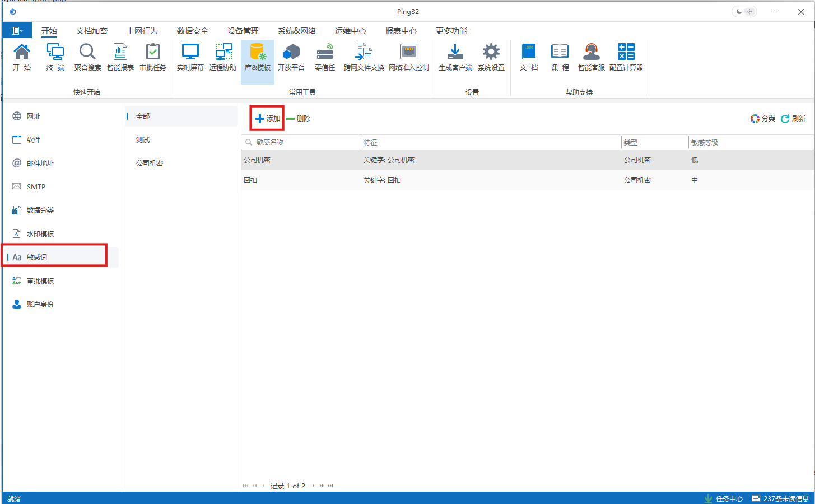815x504 pixels.
Task: Launch the 零信任 tool
Action: (x=325, y=57)
